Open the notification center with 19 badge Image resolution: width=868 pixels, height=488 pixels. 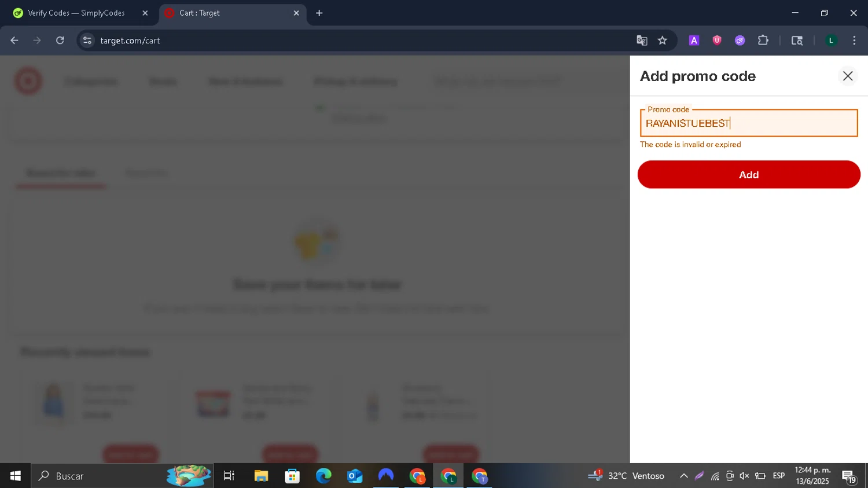coord(849,476)
